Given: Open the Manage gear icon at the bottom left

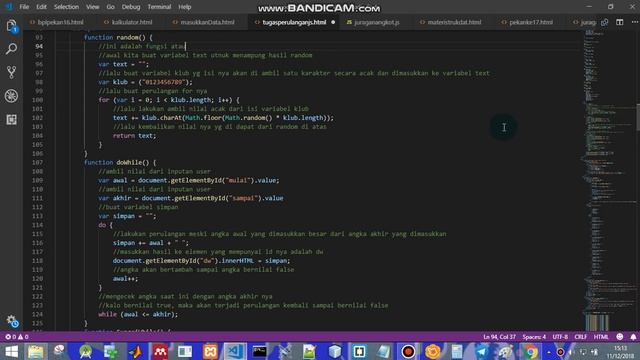Looking at the screenshot, I should click(x=12, y=321).
